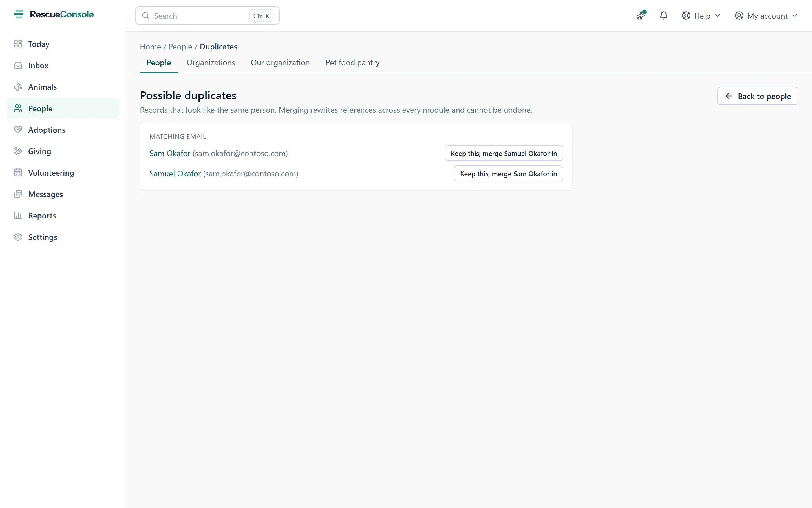This screenshot has height=508, width=812.
Task: Open Reports in the sidebar
Action: (x=63, y=215)
